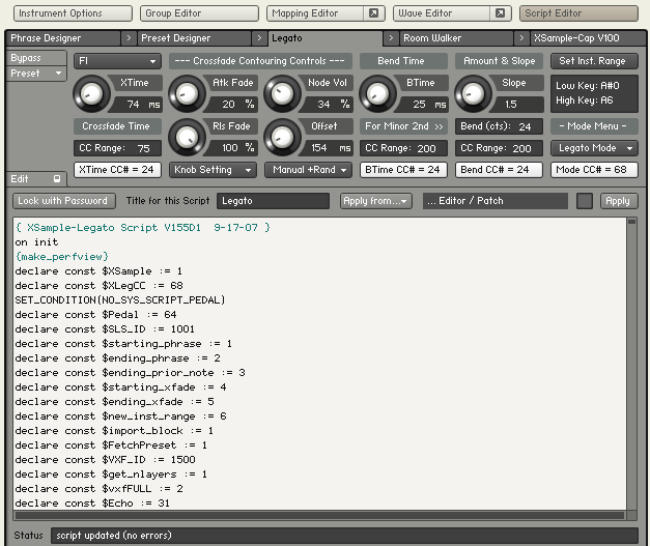Open the Legato Mode dropdown
Image resolution: width=650 pixels, height=546 pixels.
(594, 148)
